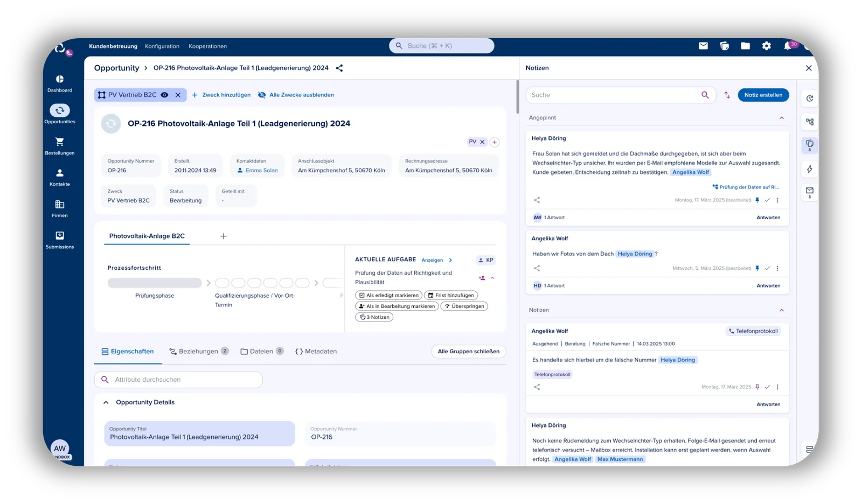Open the folder icon in top bar

(x=745, y=46)
